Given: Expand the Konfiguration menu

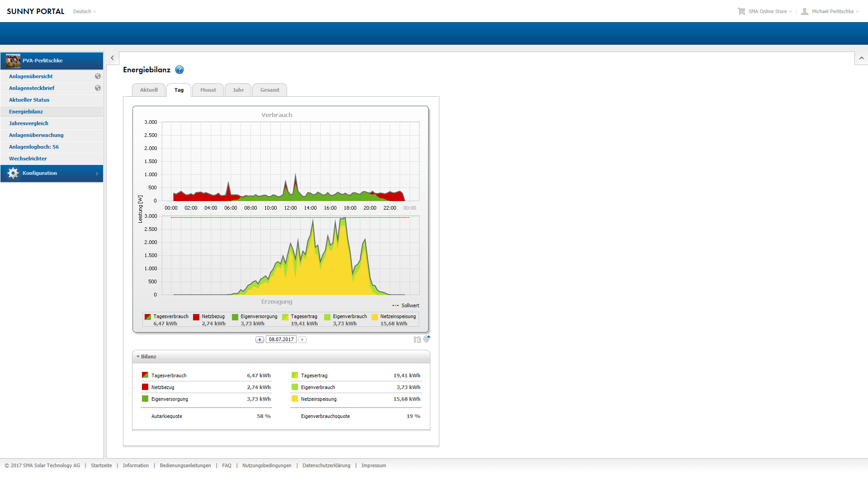Looking at the screenshot, I should point(52,174).
